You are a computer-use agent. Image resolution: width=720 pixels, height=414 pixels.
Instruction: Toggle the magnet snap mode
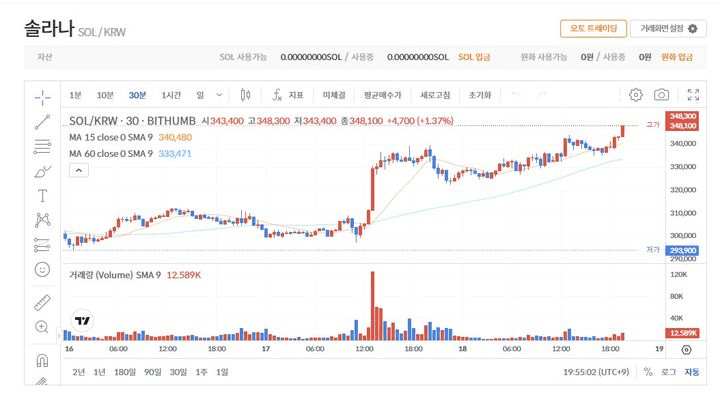(42, 360)
